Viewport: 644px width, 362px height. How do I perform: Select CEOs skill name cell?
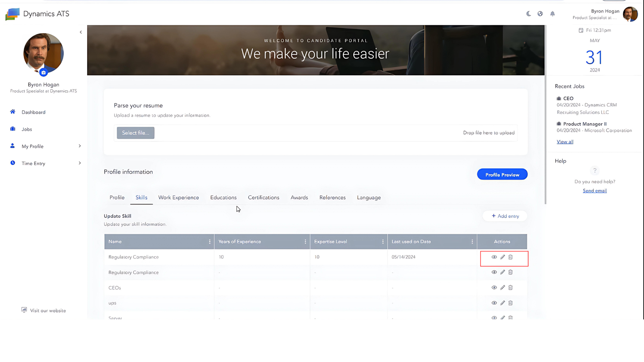tap(159, 288)
